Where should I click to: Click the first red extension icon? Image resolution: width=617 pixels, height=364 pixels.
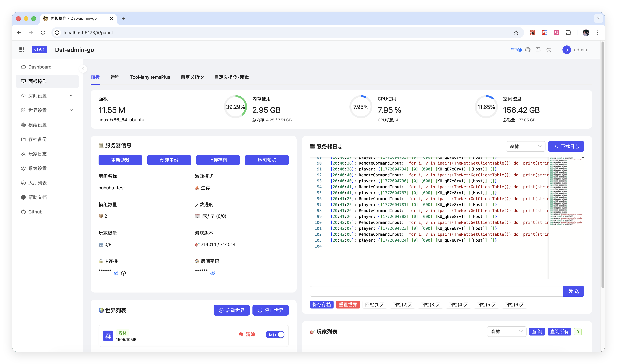coord(532,33)
